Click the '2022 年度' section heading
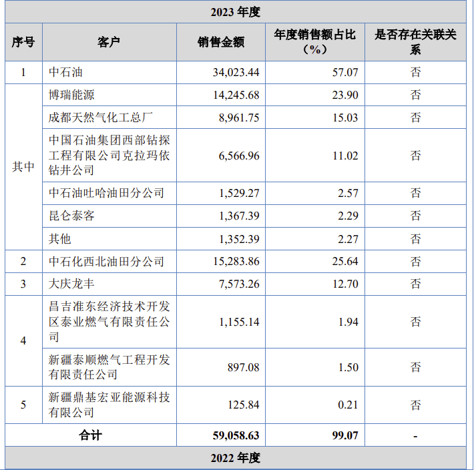 236,458
